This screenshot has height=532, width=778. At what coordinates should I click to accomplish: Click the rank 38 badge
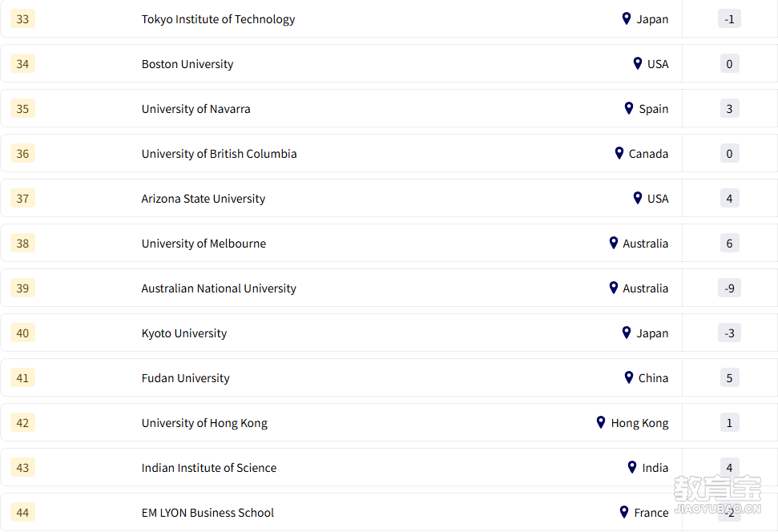point(22,244)
